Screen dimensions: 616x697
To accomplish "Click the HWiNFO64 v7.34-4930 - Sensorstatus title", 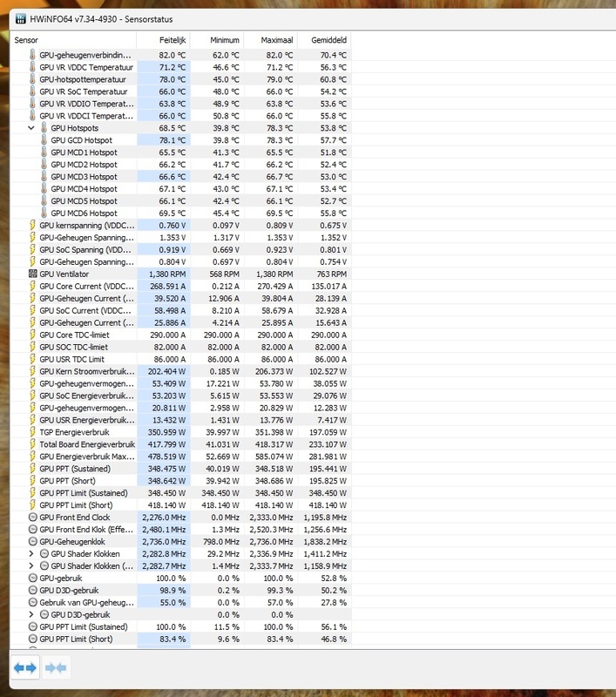I will [x=101, y=19].
